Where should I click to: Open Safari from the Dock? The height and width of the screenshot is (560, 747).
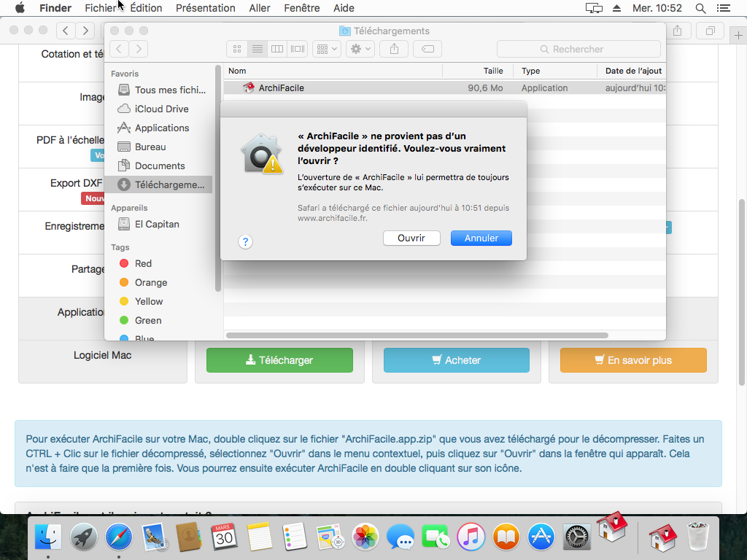(119, 539)
